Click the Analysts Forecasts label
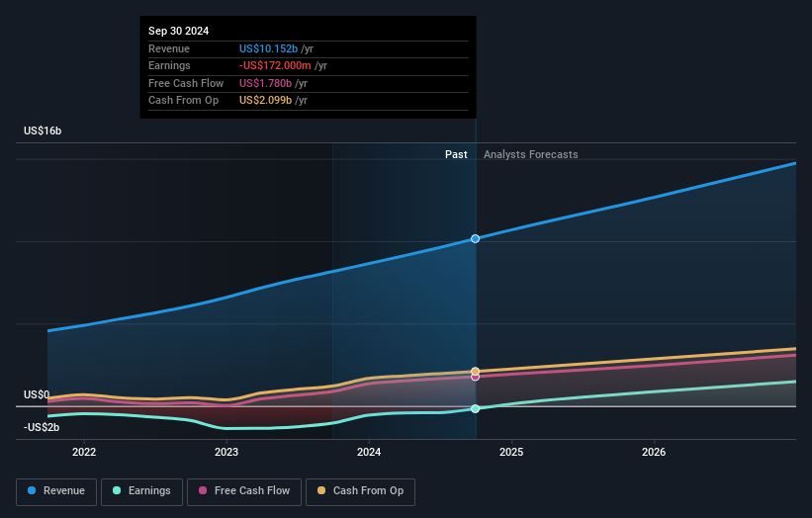 (x=531, y=154)
